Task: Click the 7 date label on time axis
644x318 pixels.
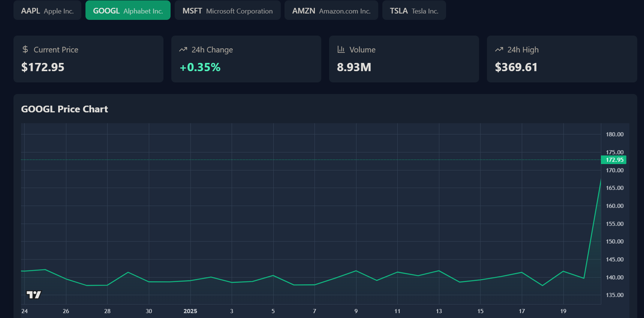Action: (x=315, y=311)
